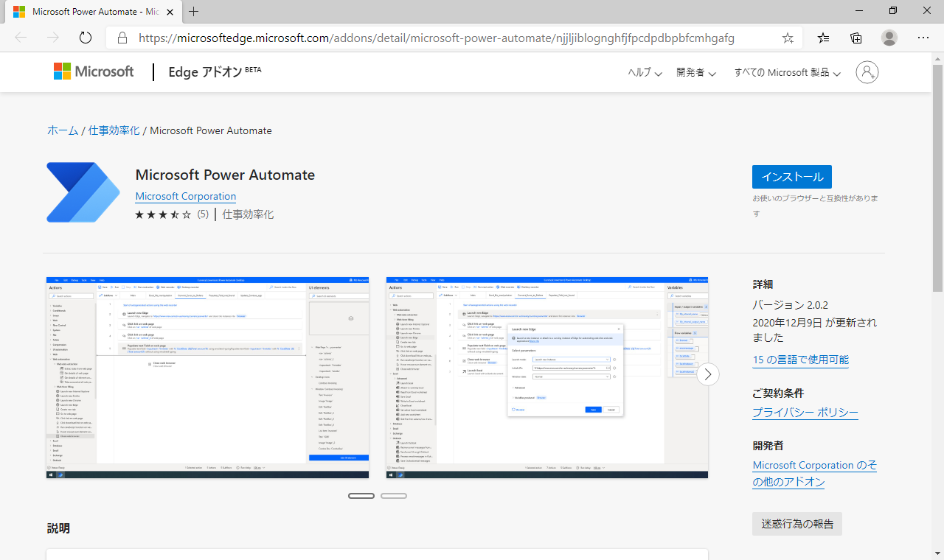Click the (5) review count
This screenshot has height=560, width=944.
point(203,214)
